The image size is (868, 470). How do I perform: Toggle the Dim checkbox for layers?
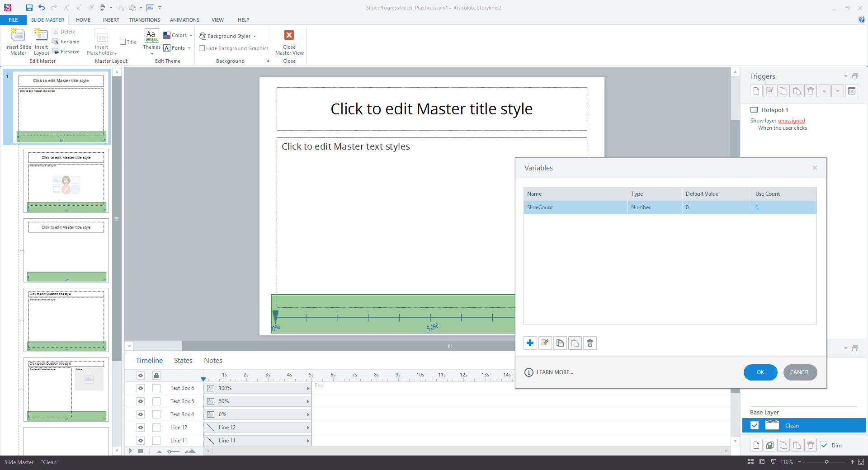pos(824,445)
